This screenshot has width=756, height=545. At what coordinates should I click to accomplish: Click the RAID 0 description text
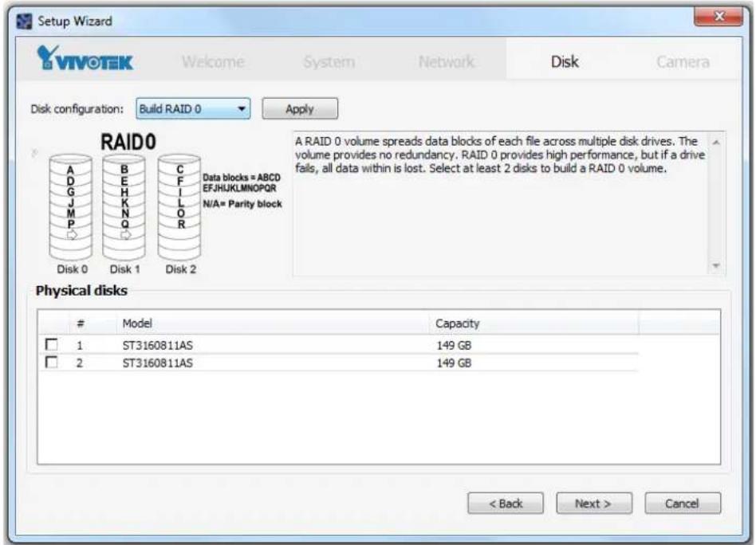click(x=500, y=155)
